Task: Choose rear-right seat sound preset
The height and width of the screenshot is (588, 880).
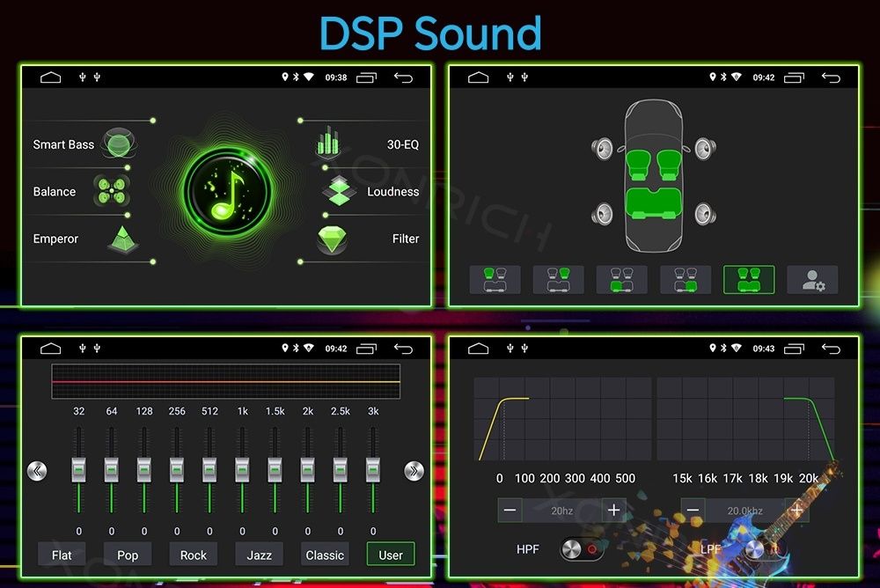Action: pyautogui.click(x=686, y=280)
